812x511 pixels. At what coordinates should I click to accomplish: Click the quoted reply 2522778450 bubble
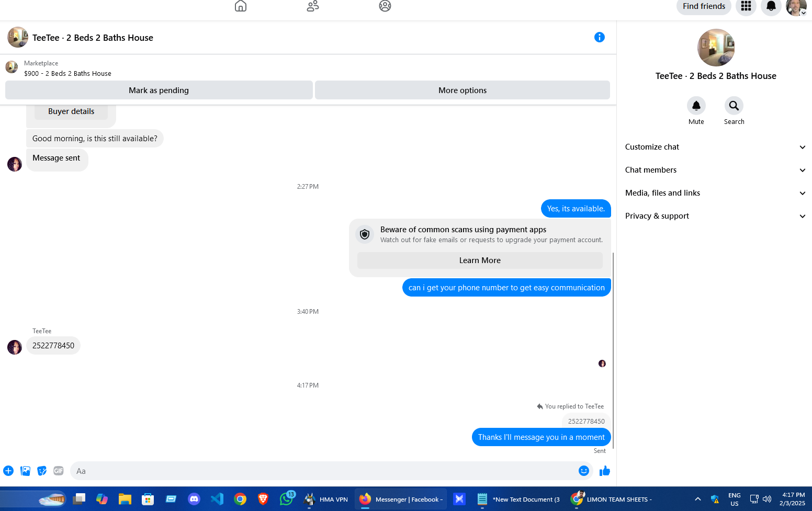(586, 421)
